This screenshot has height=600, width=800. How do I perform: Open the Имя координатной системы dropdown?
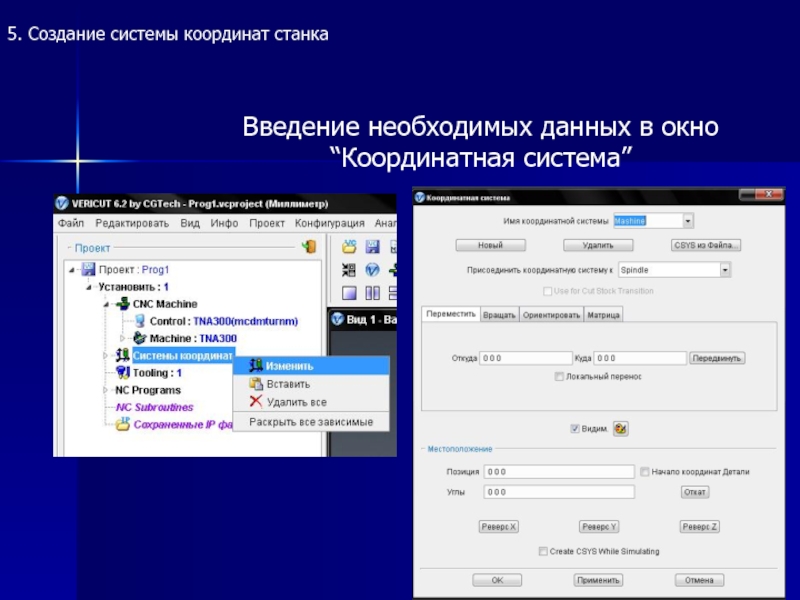click(x=688, y=221)
